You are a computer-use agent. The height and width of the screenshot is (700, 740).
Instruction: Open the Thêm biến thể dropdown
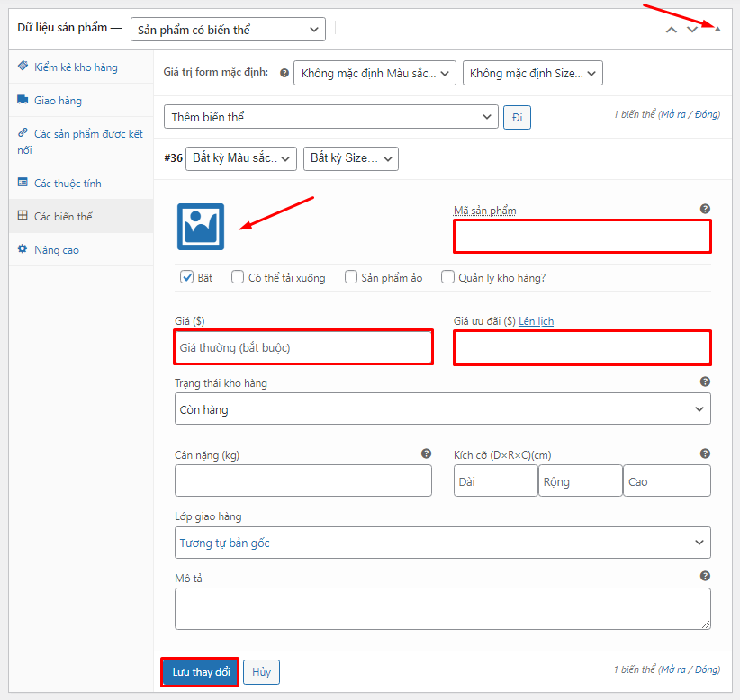[x=330, y=116]
